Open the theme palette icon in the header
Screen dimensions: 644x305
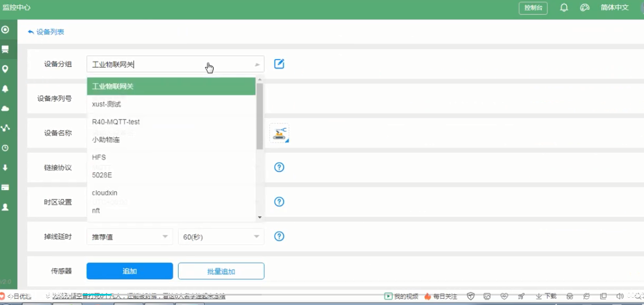[x=585, y=8]
